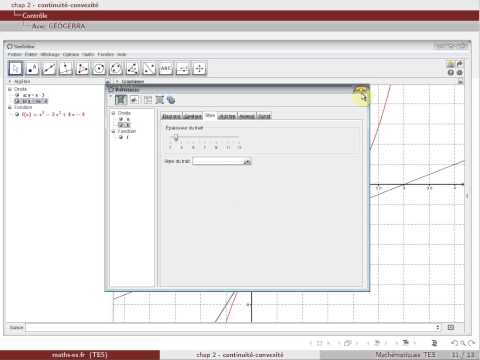Open the Aide menu

pos(122,54)
